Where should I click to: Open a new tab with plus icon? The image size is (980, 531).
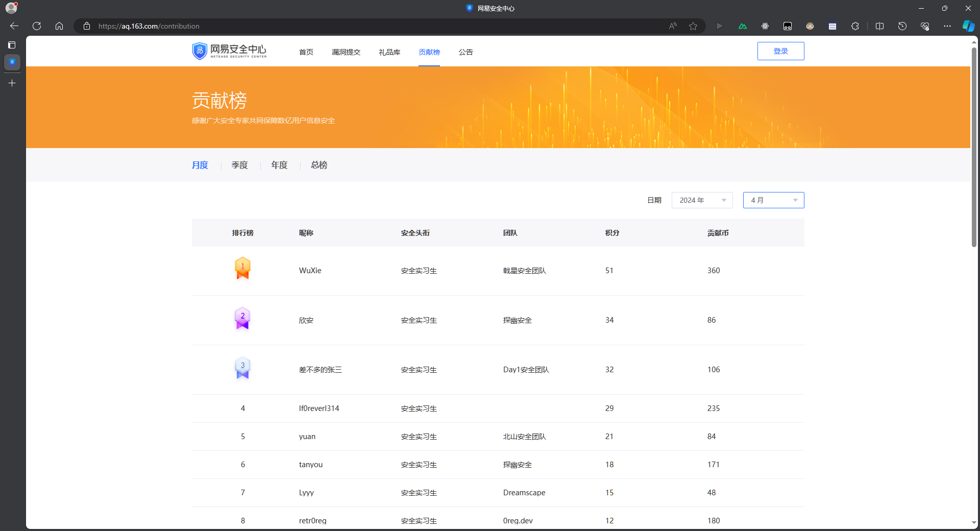(12, 83)
